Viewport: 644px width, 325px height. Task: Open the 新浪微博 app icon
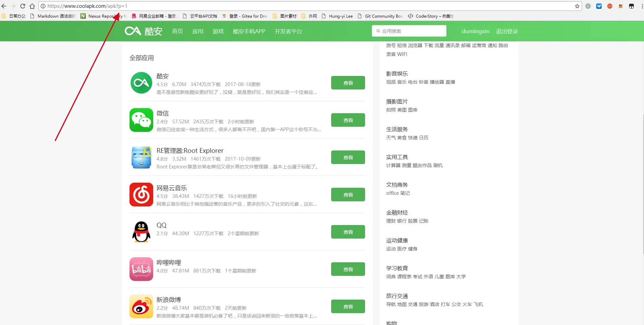141,306
